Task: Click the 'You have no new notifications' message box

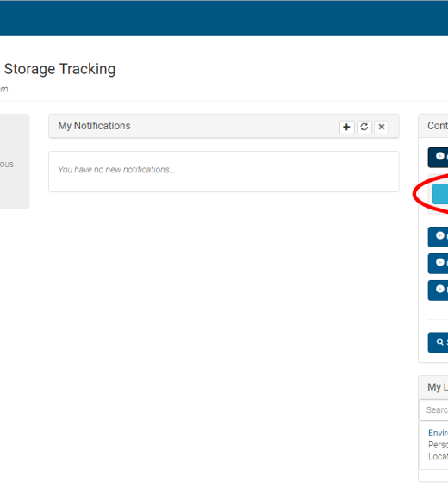Action: coord(224,172)
